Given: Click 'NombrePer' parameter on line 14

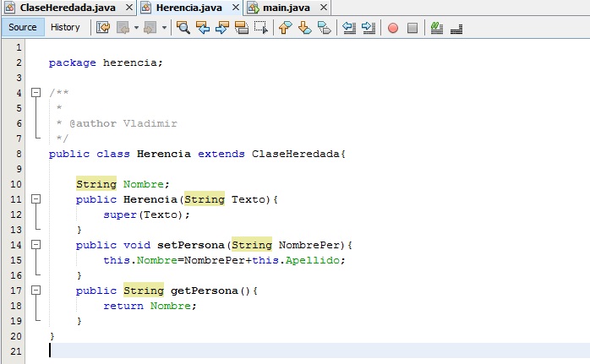Looking at the screenshot, I should 309,245.
